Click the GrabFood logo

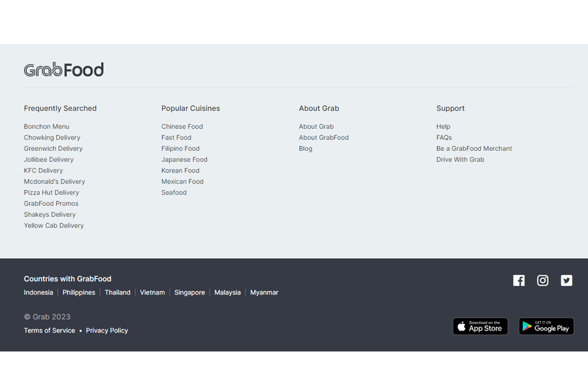pyautogui.click(x=63, y=69)
